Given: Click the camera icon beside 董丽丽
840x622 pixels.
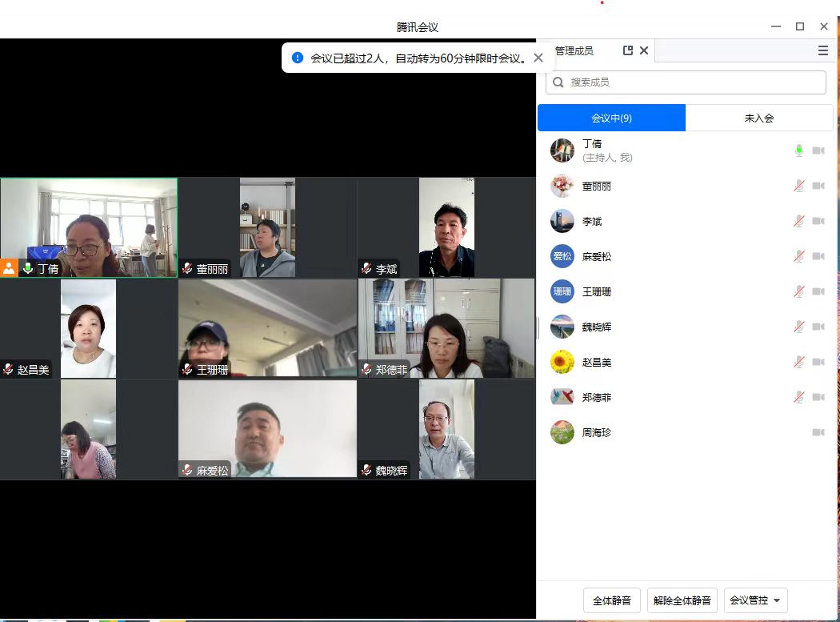Looking at the screenshot, I should (x=818, y=186).
